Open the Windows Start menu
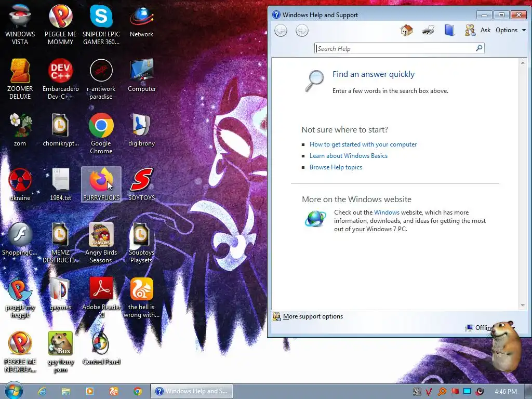The width and height of the screenshot is (532, 399). (x=14, y=391)
